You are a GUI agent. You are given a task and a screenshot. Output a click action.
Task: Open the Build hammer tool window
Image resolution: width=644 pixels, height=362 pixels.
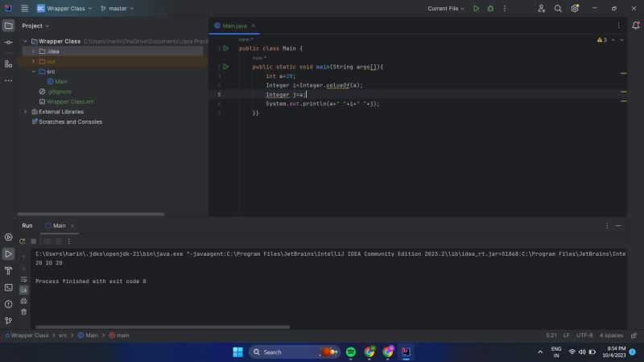pos(8,271)
